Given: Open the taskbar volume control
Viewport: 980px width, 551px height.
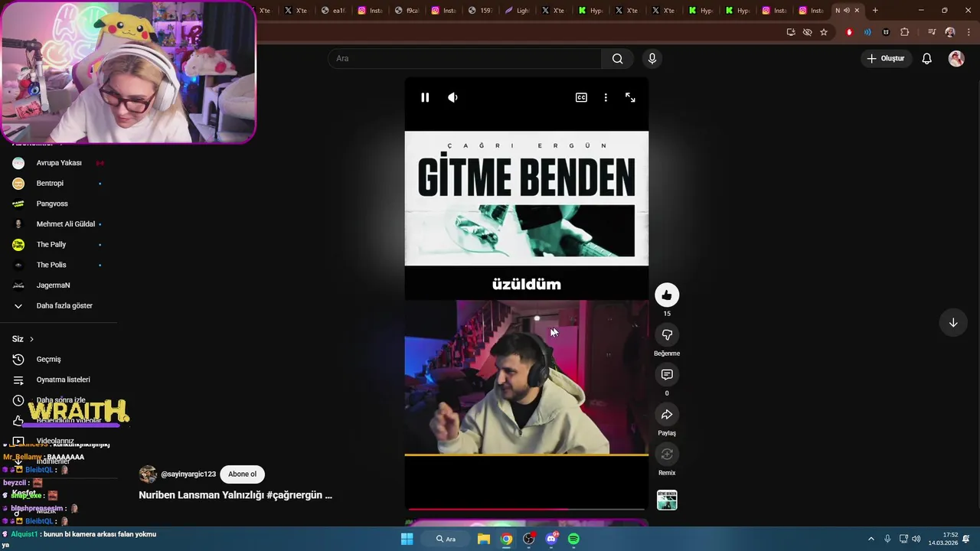Looking at the screenshot, I should click(x=916, y=539).
